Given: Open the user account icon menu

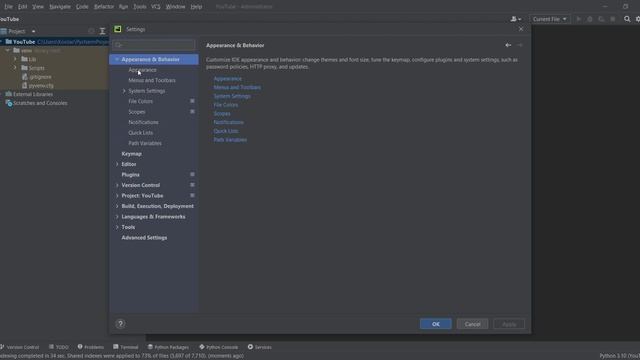Looking at the screenshot, I should (516, 19).
